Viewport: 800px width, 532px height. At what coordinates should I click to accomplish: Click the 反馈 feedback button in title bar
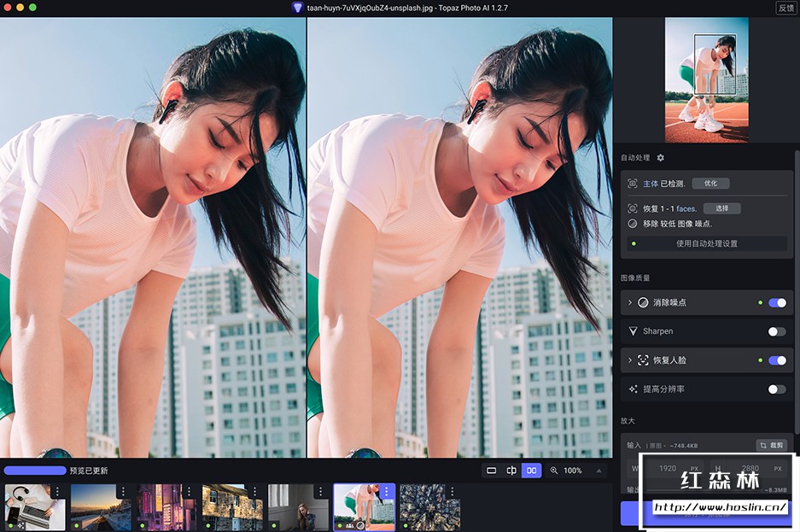[785, 7]
